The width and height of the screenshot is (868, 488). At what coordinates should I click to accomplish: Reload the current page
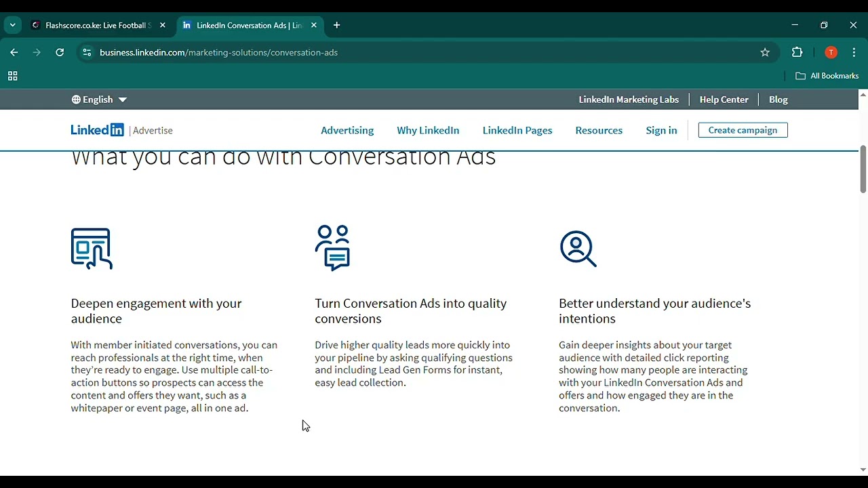[x=60, y=52]
